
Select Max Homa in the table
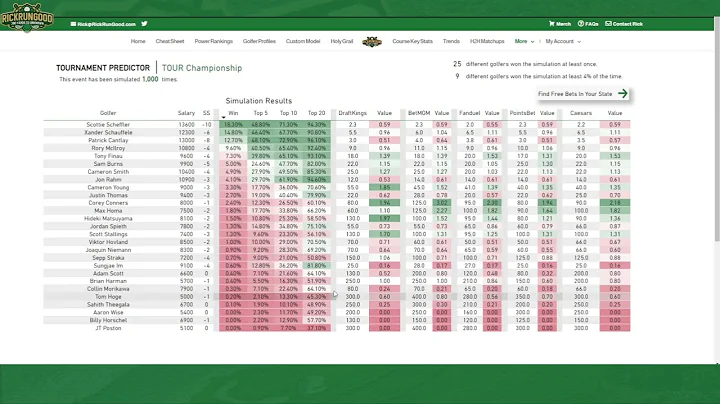point(108,211)
